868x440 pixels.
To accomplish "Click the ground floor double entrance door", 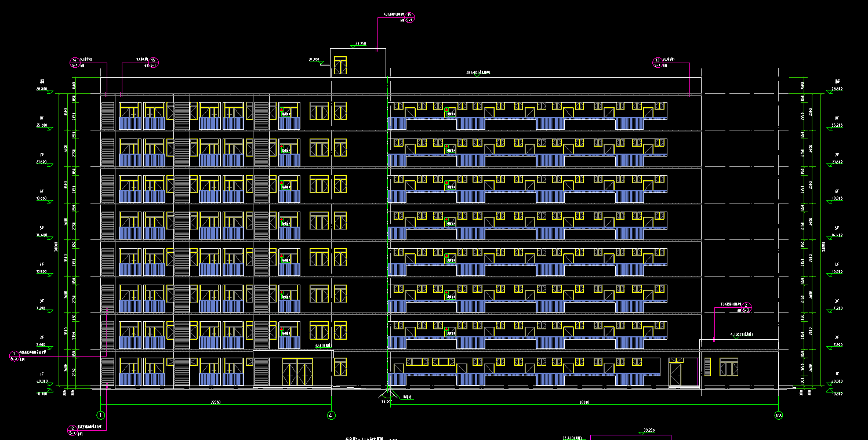I will click(x=297, y=372).
